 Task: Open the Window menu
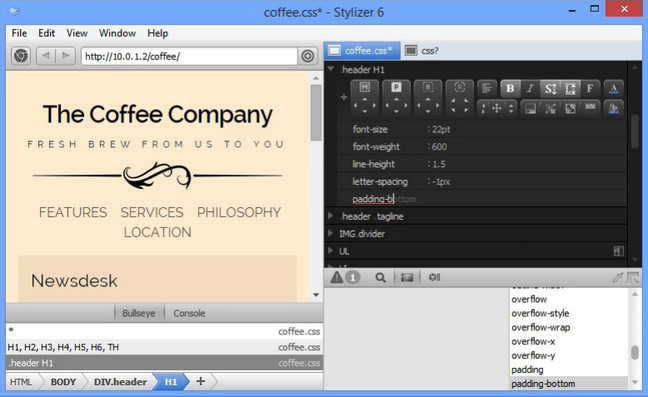tap(117, 33)
